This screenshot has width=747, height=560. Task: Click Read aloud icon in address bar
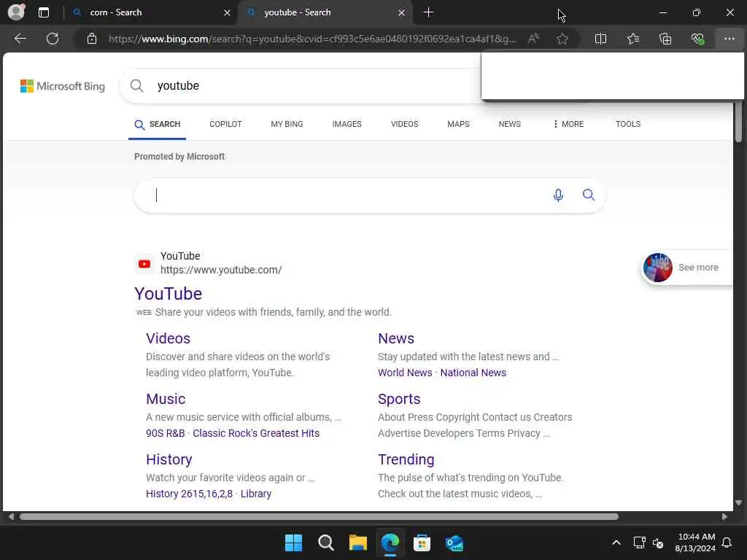click(x=533, y=39)
